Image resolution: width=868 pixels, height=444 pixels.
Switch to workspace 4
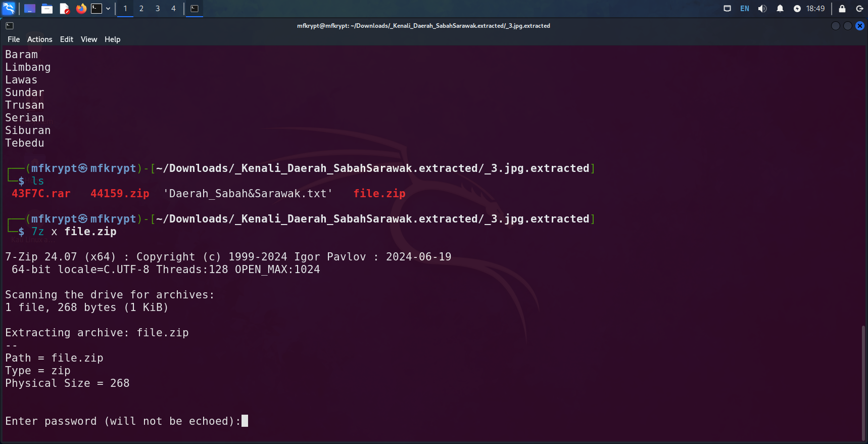[x=173, y=9]
